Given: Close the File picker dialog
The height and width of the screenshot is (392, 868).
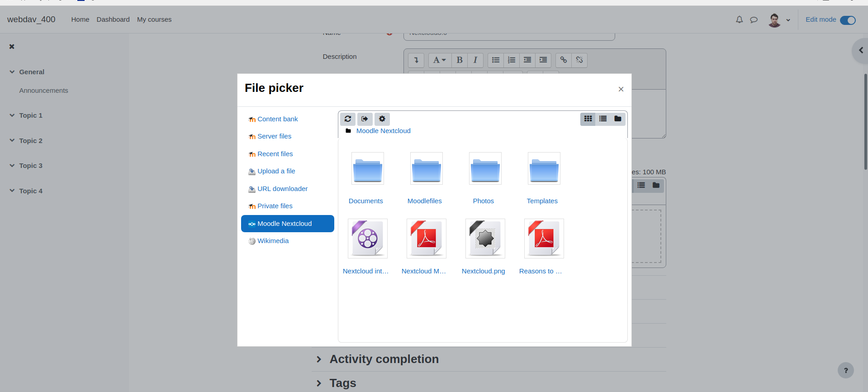Looking at the screenshot, I should 621,89.
